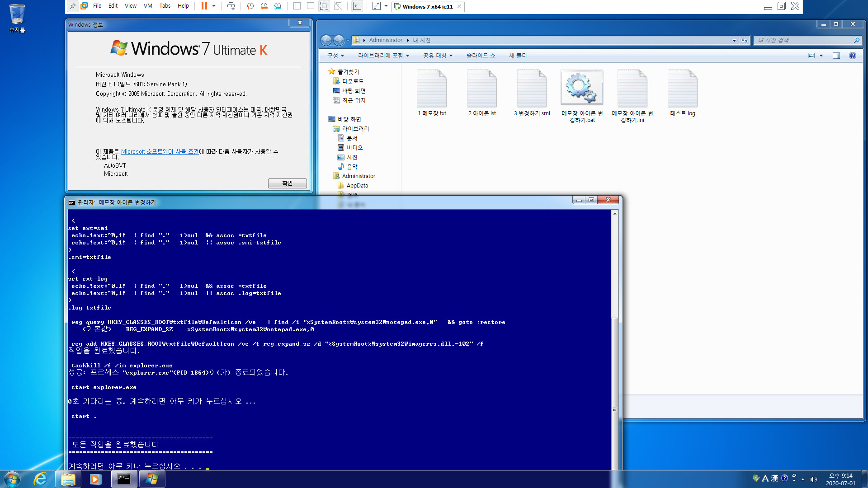The width and height of the screenshot is (868, 488).
Task: Close the Windows 7 x64 ie11 tab
Action: (x=459, y=6)
